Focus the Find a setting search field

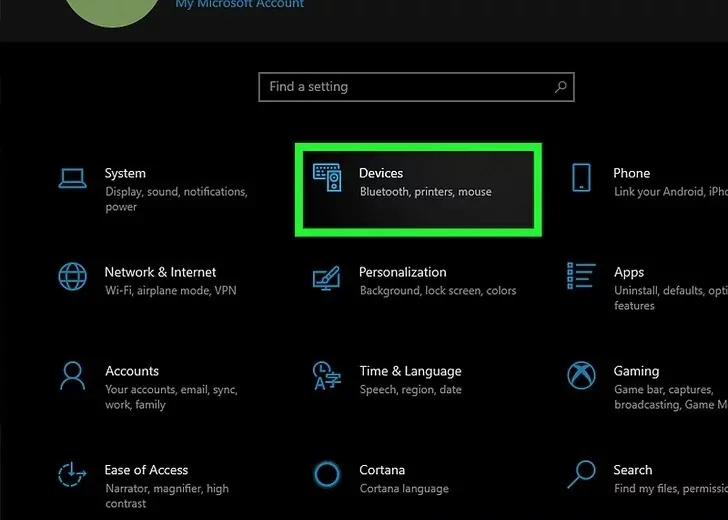click(x=405, y=87)
